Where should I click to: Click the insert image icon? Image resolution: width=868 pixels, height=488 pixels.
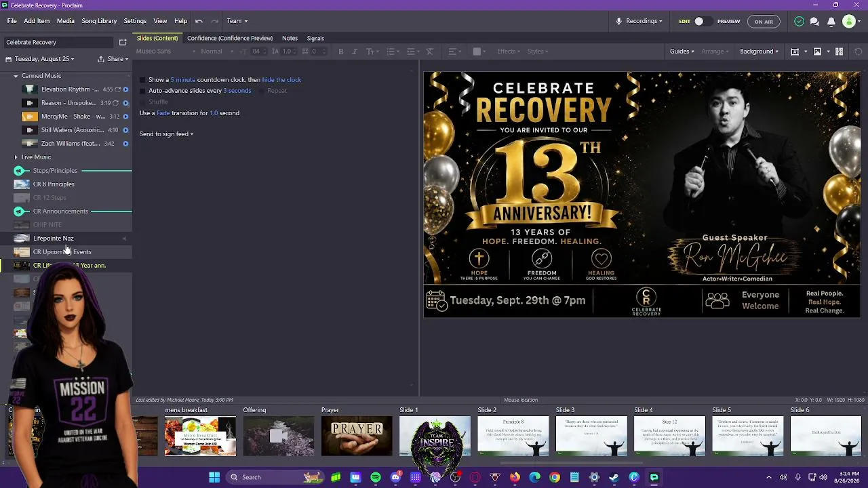pyautogui.click(x=817, y=52)
